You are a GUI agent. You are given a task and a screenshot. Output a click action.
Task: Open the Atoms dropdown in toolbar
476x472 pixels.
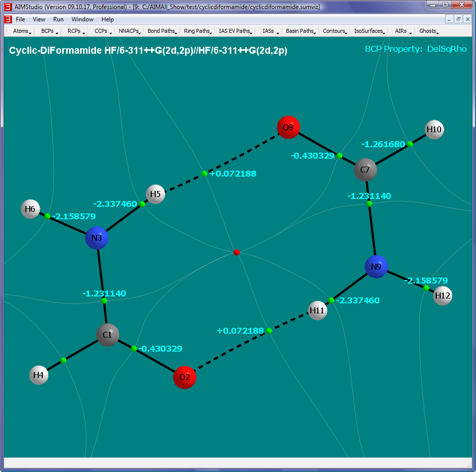(22, 31)
